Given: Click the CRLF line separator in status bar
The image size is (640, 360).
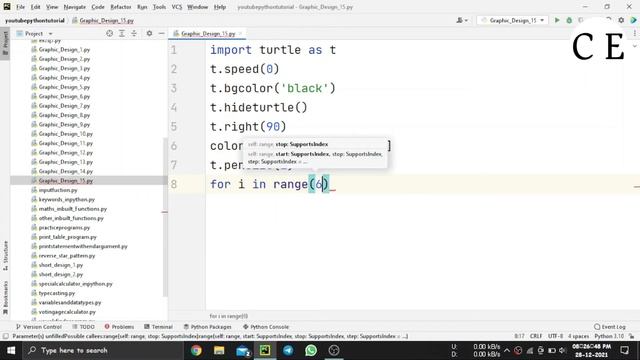Looking at the screenshot, I should [x=536, y=336].
